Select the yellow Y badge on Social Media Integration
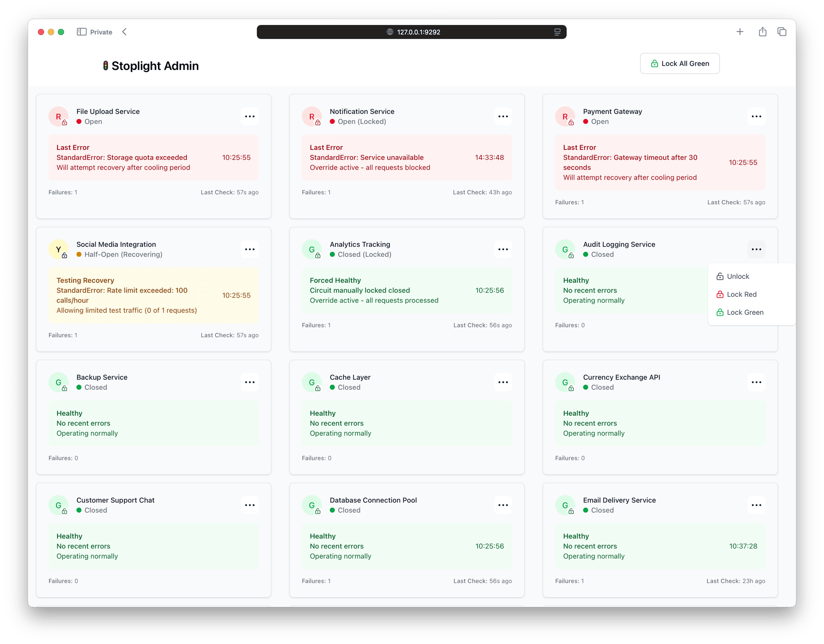The width and height of the screenshot is (824, 644). click(58, 249)
